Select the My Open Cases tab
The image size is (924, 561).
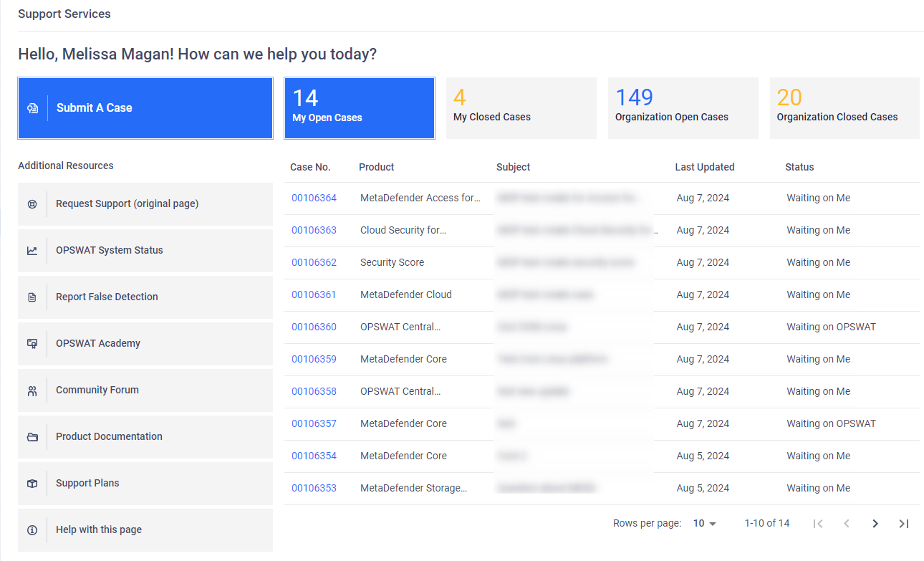click(x=360, y=108)
